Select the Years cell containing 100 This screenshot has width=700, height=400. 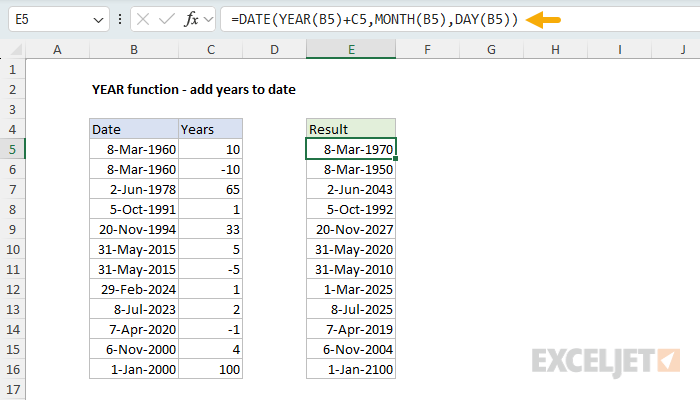[211, 369]
